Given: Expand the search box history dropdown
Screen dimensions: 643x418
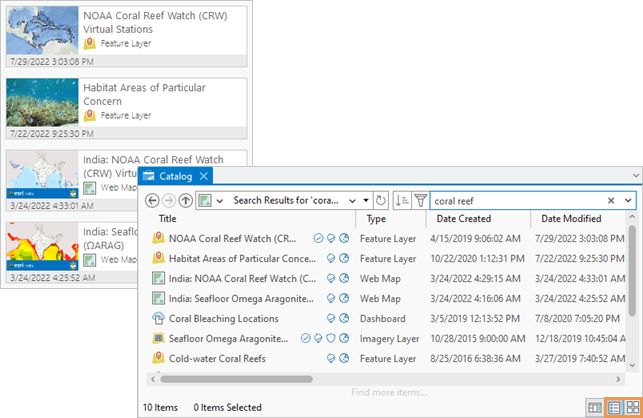Looking at the screenshot, I should pyautogui.click(x=628, y=200).
